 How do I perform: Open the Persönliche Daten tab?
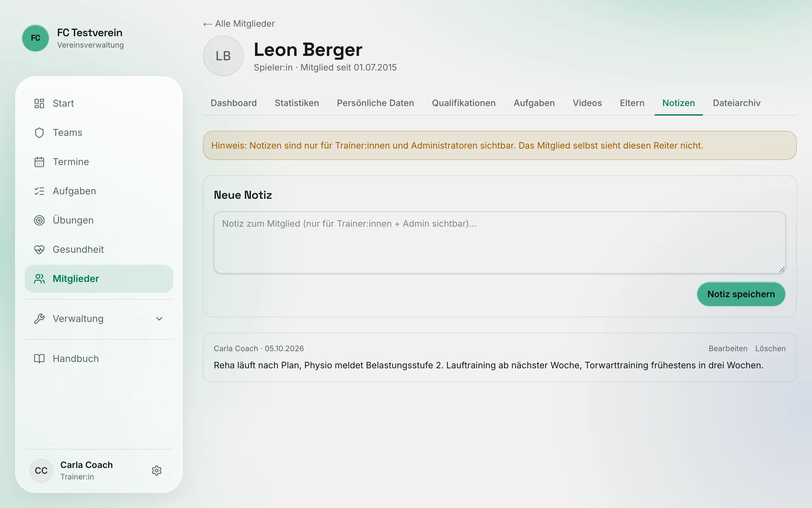376,103
